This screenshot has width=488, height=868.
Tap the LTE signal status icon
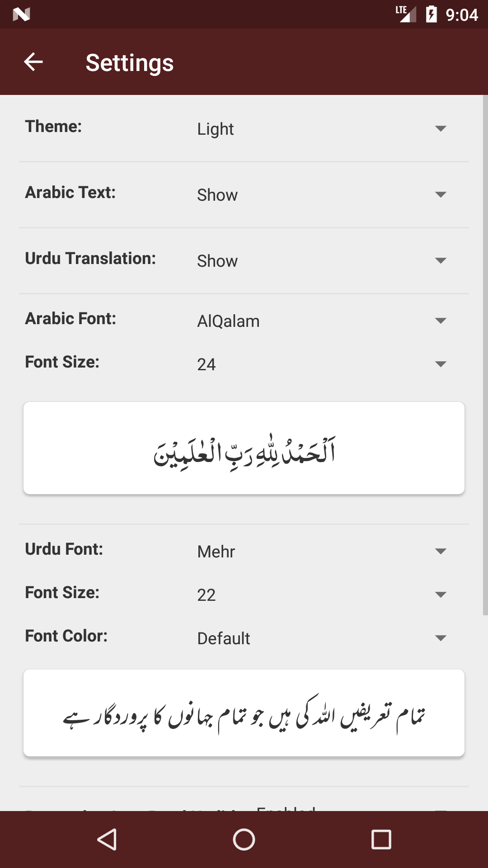click(405, 14)
